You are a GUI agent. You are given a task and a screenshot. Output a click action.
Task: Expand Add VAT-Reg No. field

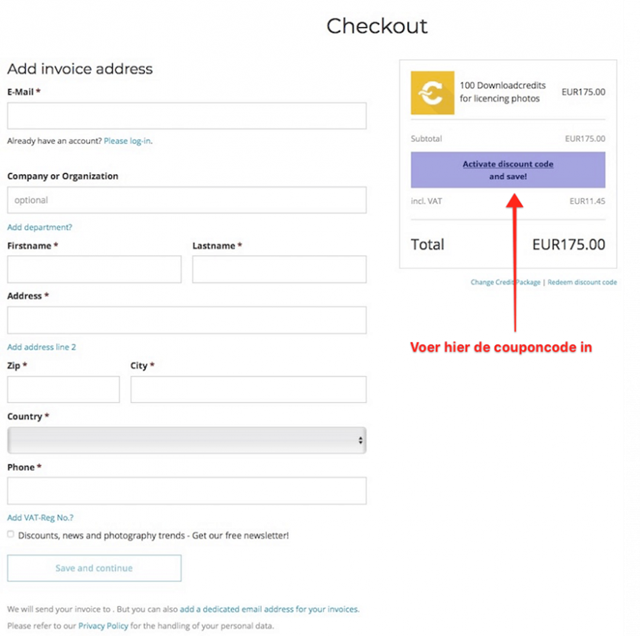point(40,517)
